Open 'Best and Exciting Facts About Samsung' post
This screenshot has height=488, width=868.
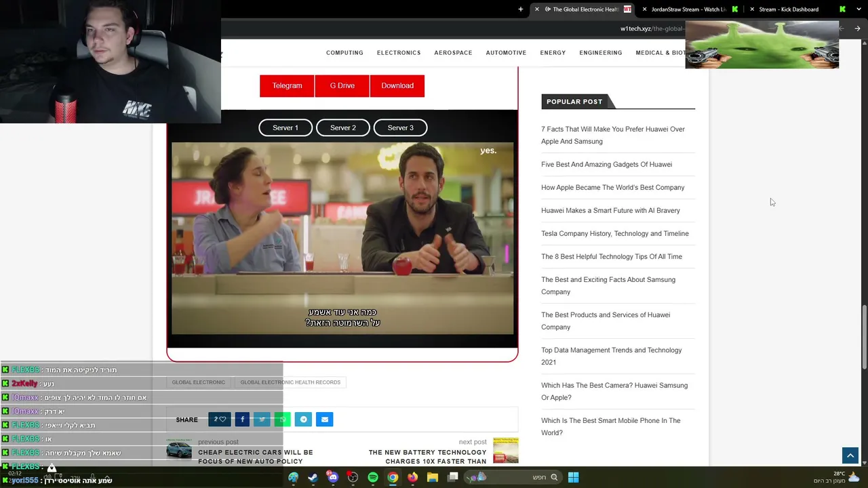click(608, 285)
